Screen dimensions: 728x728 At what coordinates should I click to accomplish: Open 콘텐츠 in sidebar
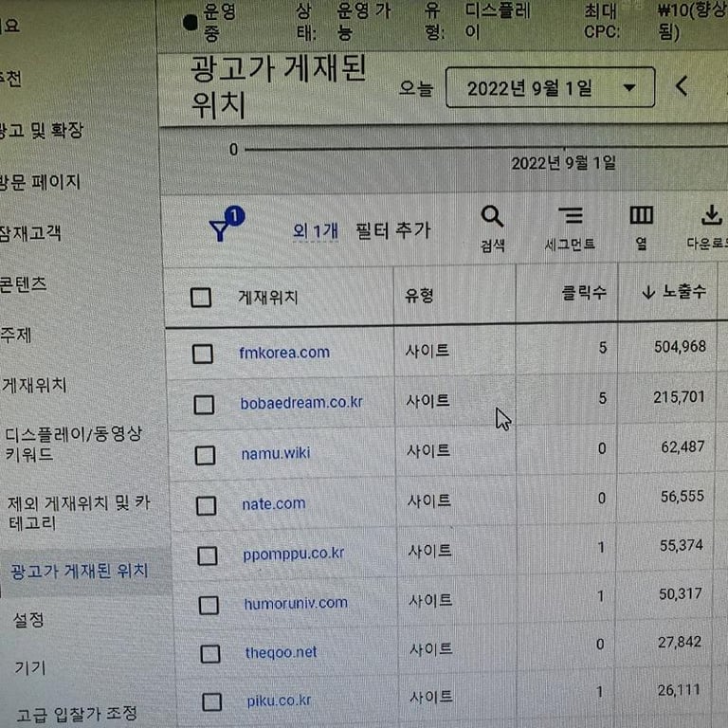coord(23,284)
